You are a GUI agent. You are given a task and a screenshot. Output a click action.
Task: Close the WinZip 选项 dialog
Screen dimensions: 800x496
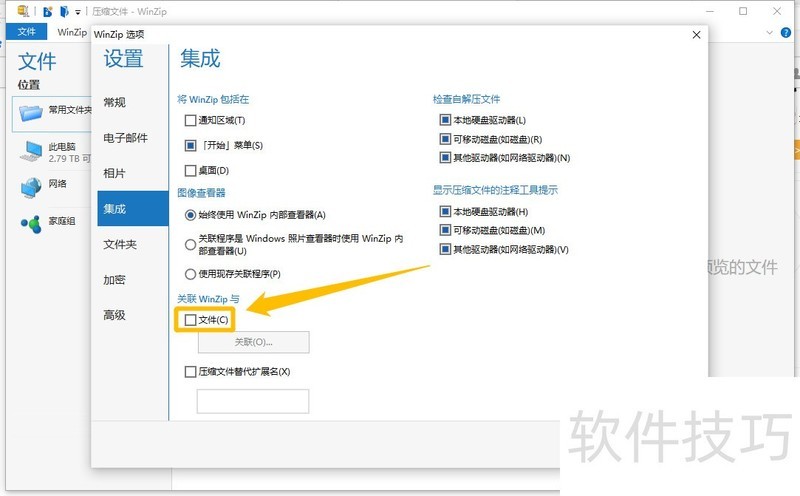point(696,35)
